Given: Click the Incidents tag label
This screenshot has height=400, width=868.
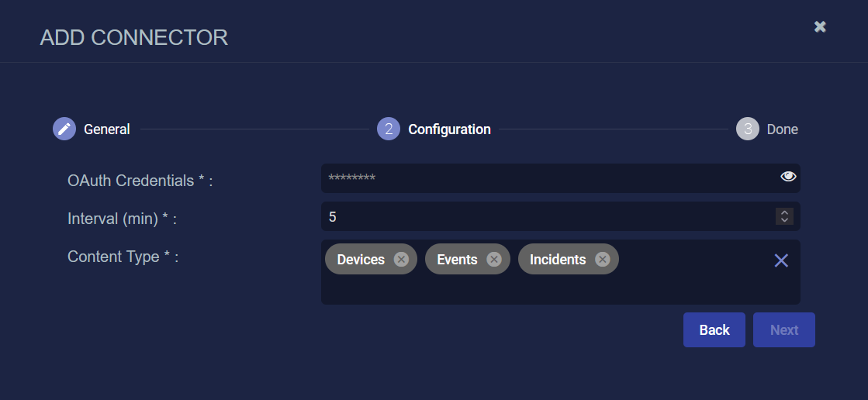Looking at the screenshot, I should 558,260.
